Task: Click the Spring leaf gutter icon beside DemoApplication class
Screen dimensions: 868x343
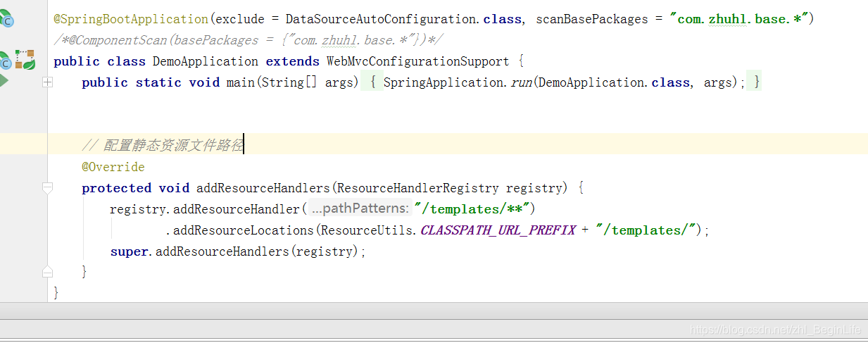Action: coord(25,61)
